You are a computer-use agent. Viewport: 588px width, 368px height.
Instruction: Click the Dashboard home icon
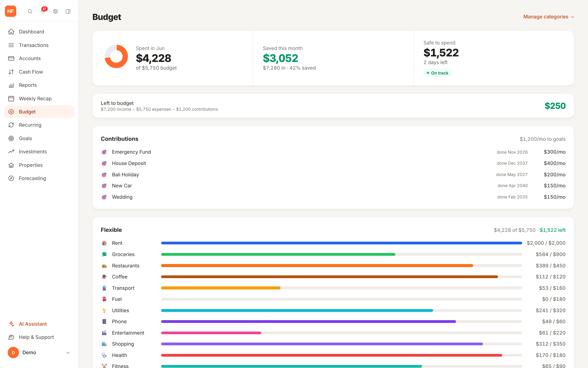click(11, 32)
